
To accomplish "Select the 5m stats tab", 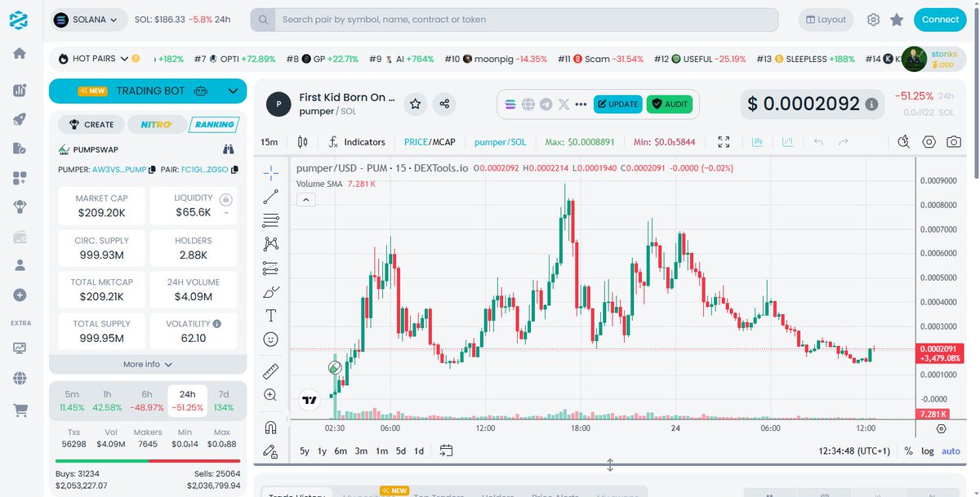I will (x=72, y=400).
